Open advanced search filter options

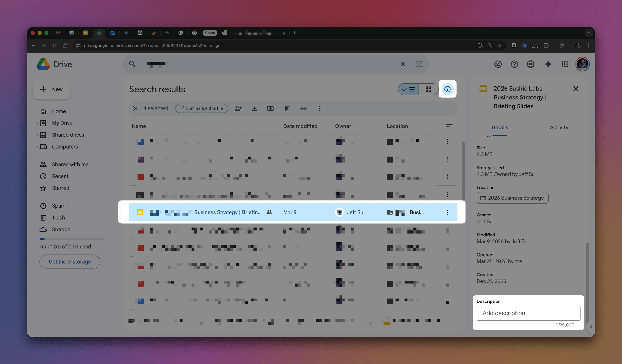[x=419, y=64]
